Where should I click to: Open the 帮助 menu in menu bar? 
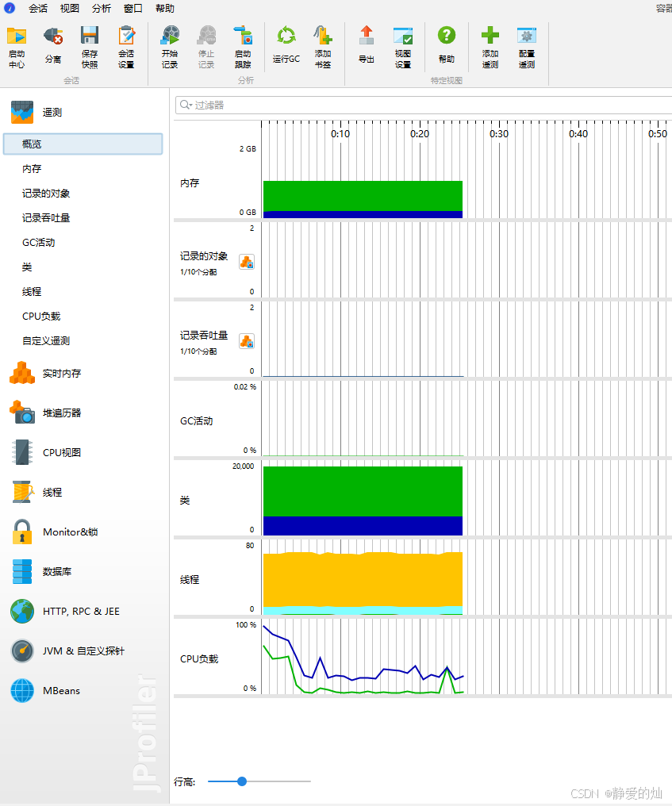pos(165,8)
